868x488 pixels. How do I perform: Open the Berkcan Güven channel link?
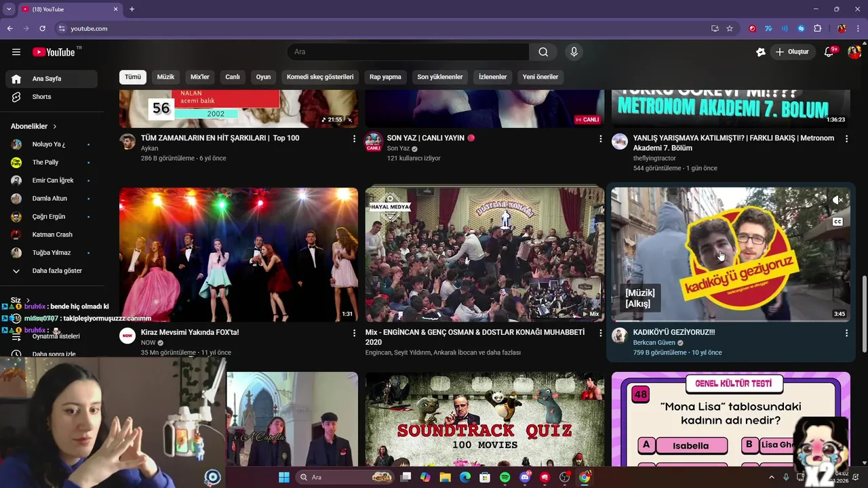click(x=654, y=343)
